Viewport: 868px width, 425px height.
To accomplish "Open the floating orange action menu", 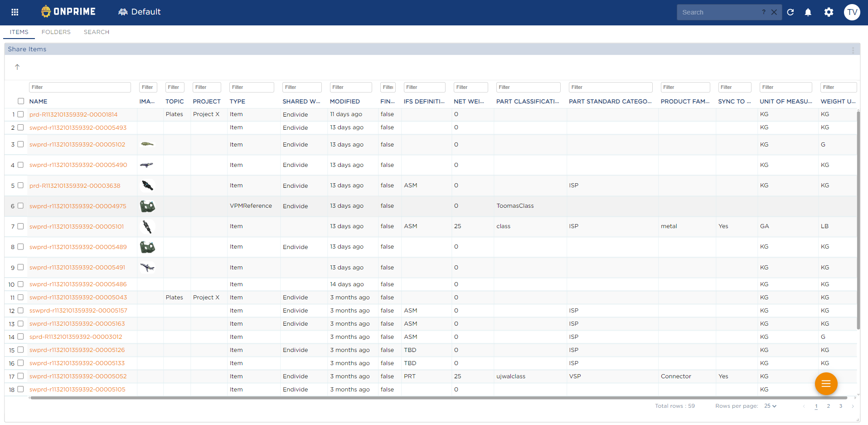I will click(x=826, y=384).
